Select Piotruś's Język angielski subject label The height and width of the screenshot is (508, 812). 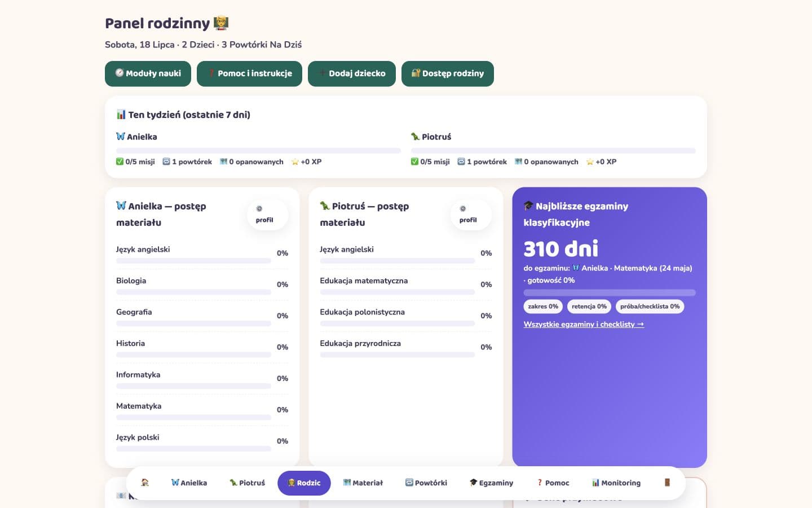tap(346, 249)
